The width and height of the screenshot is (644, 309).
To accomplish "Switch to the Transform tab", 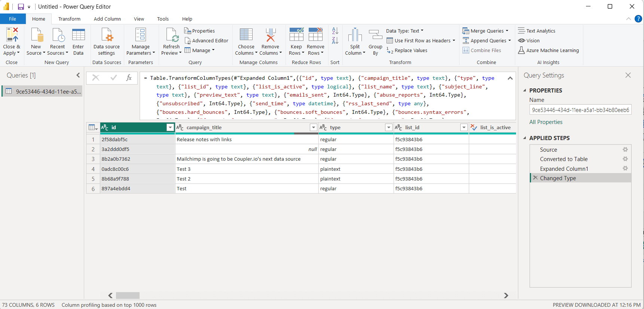I will coord(69,19).
